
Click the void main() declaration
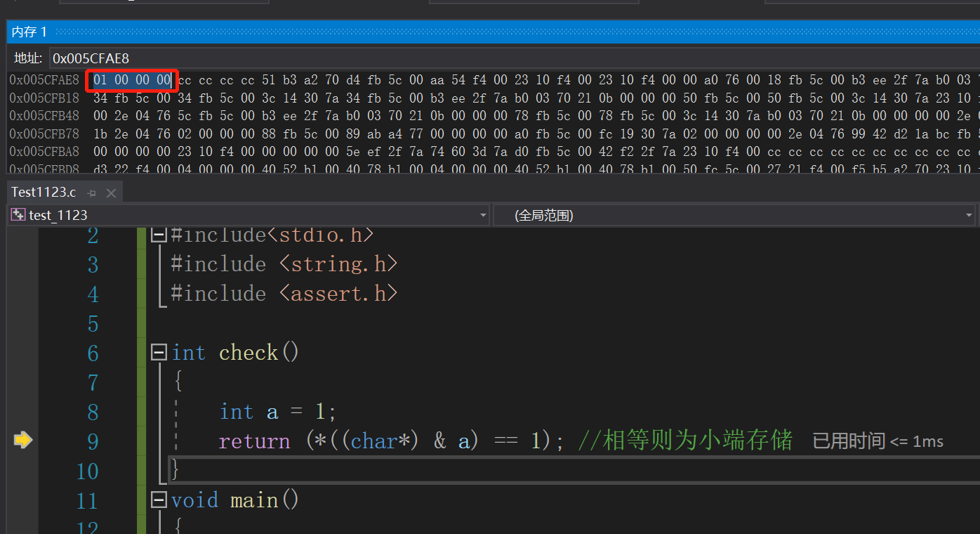[235, 500]
